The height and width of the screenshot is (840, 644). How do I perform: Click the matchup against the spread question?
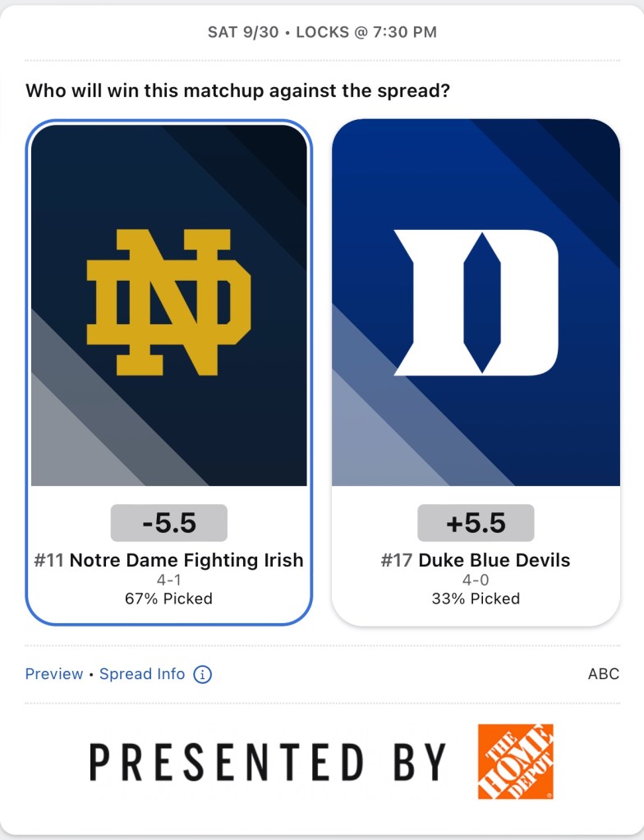click(237, 90)
